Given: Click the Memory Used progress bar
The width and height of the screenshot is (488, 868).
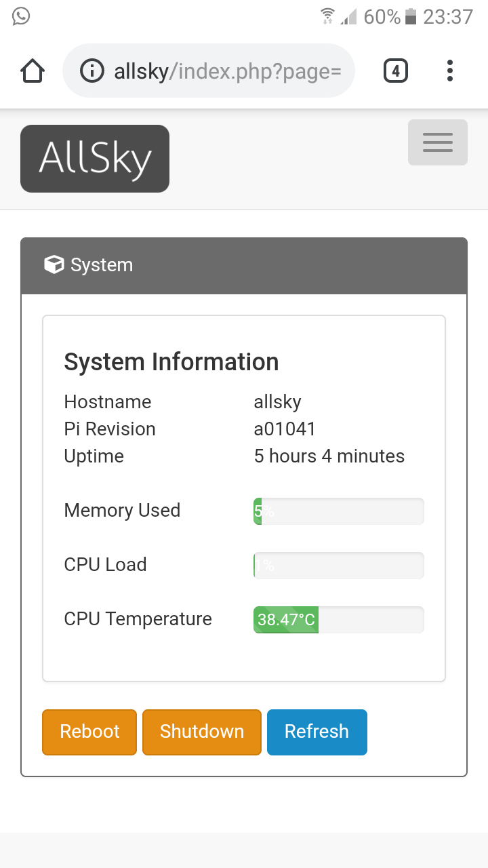Looking at the screenshot, I should (x=339, y=511).
